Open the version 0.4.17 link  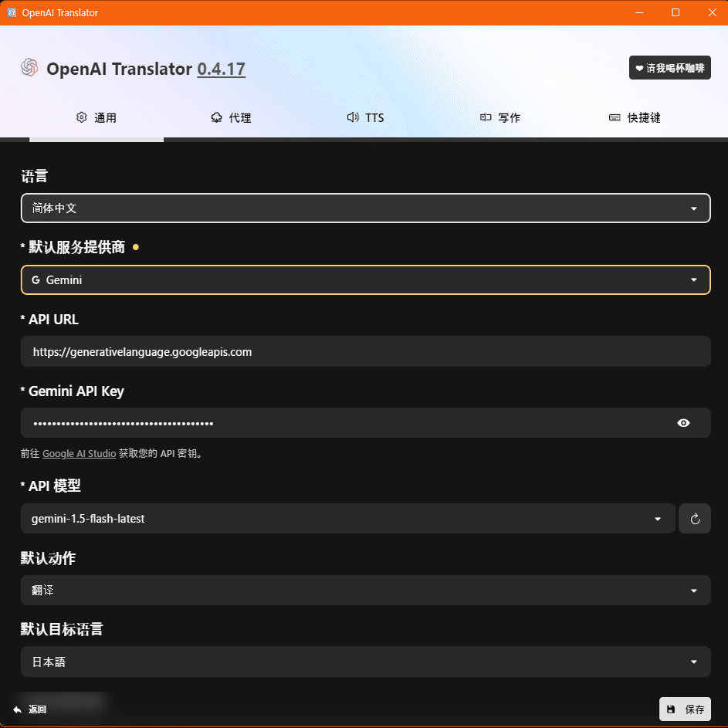coord(221,69)
